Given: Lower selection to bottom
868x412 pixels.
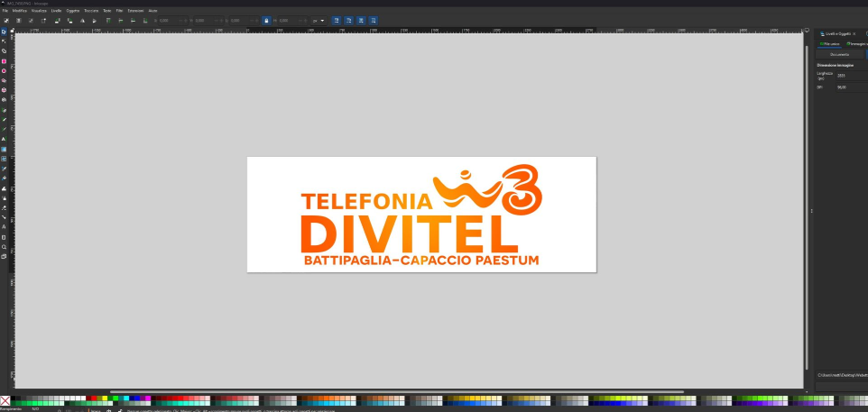Looking at the screenshot, I should 145,21.
